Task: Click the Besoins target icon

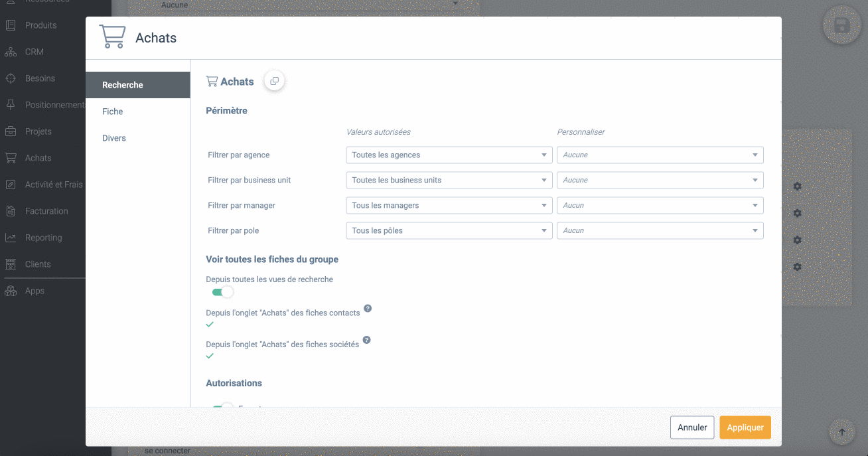Action: point(11,78)
